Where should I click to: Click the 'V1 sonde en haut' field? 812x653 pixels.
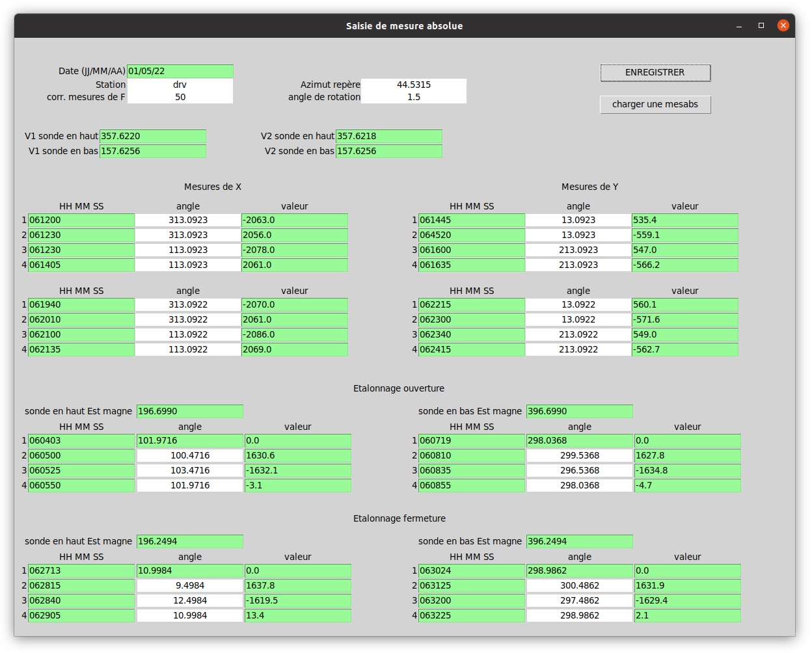152,137
